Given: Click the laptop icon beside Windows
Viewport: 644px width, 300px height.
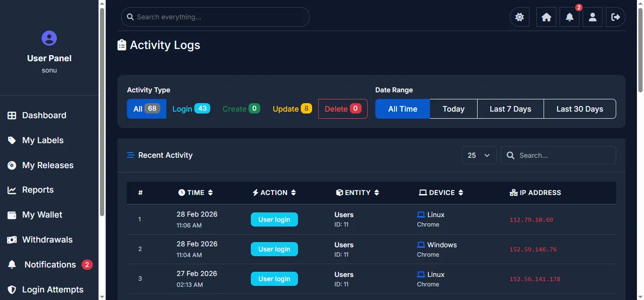Looking at the screenshot, I should coord(421,245).
